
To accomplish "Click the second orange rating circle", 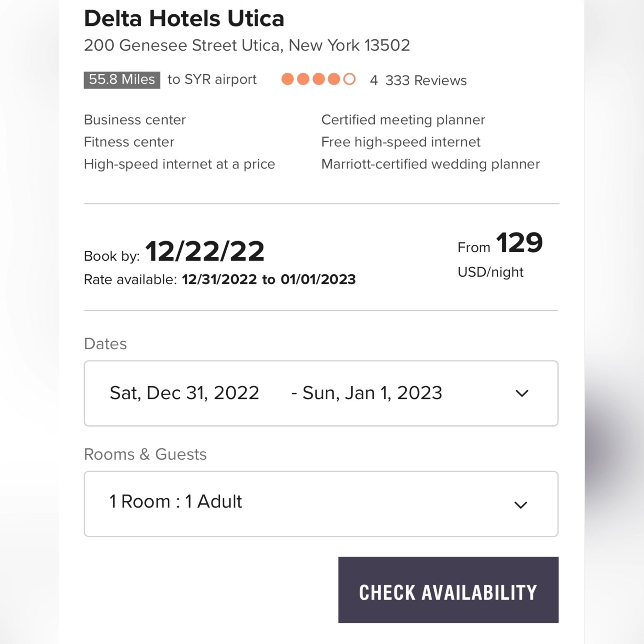I will pyautogui.click(x=303, y=79).
